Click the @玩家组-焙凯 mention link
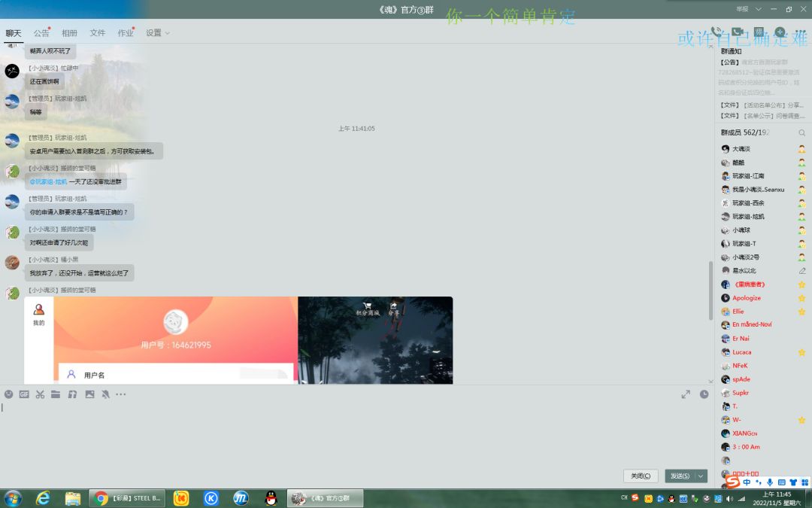The height and width of the screenshot is (508, 812). click(x=48, y=182)
